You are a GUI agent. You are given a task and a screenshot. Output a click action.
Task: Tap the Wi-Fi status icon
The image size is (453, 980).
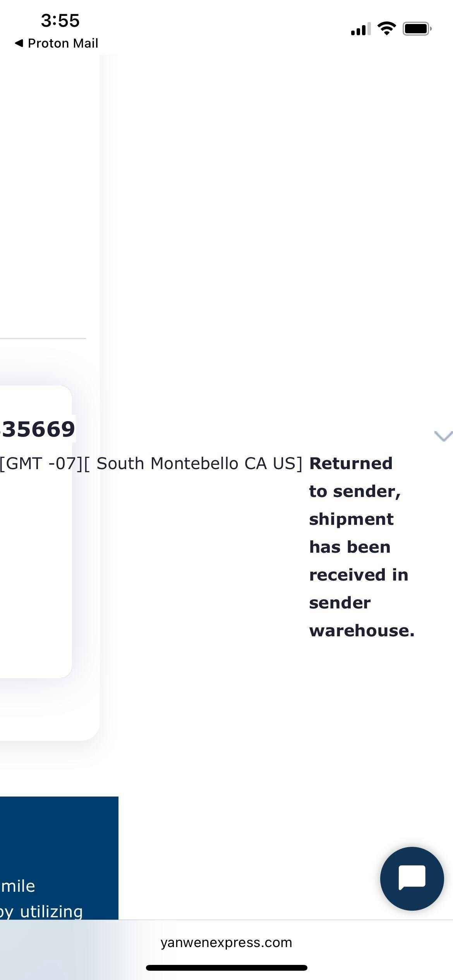[x=386, y=29]
